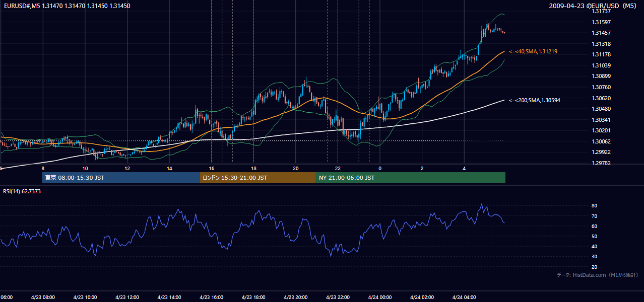The width and height of the screenshot is (644, 302).
Task: Click price axis value 1.29922
Action: pyautogui.click(x=602, y=152)
